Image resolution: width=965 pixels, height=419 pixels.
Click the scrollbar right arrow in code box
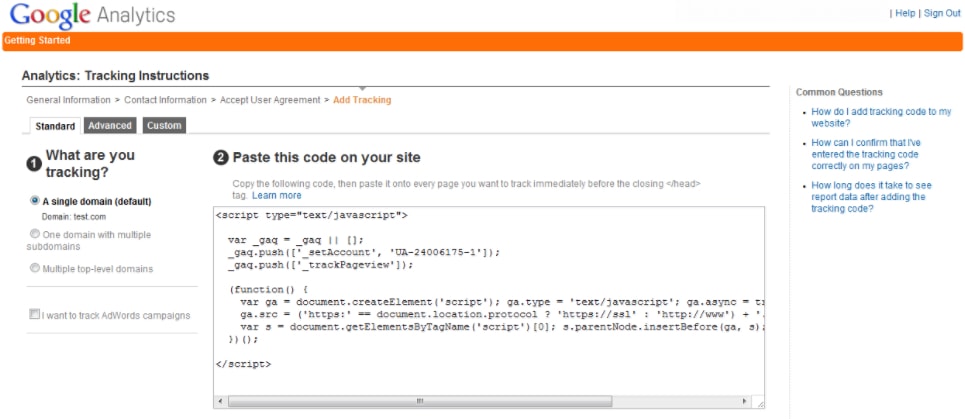pos(745,401)
